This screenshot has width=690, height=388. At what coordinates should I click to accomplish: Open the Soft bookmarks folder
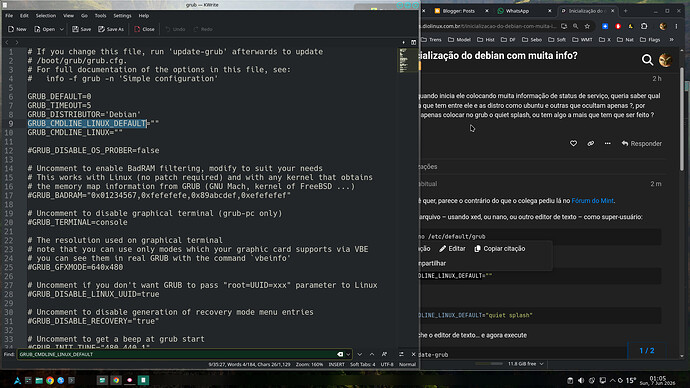pyautogui.click(x=557, y=40)
